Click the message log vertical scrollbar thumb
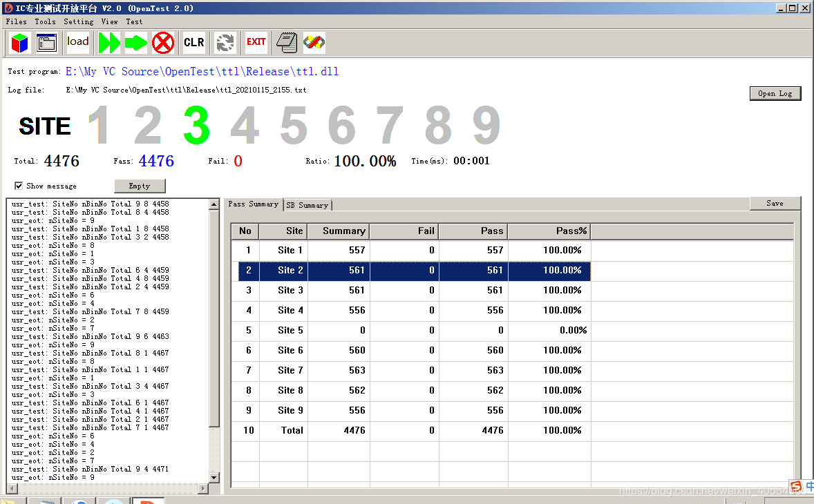The image size is (814, 504). click(x=214, y=318)
